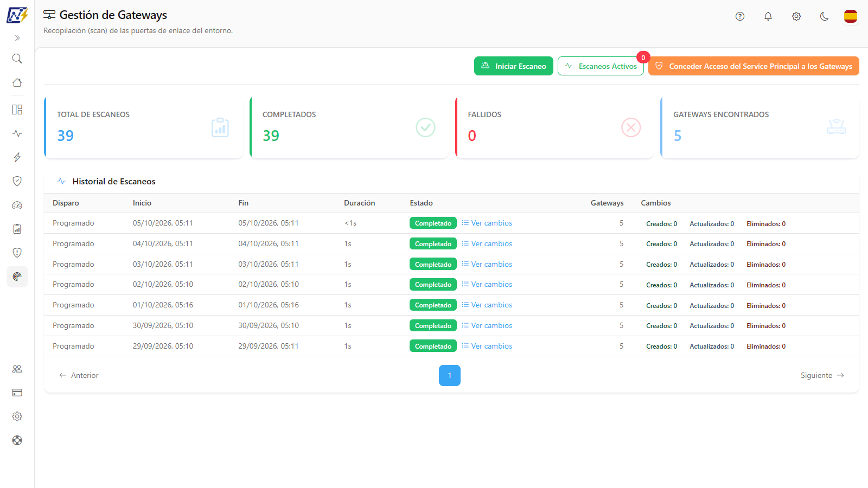Open the help question mark icon
Image resolution: width=868 pixels, height=488 pixels.
click(x=740, y=16)
